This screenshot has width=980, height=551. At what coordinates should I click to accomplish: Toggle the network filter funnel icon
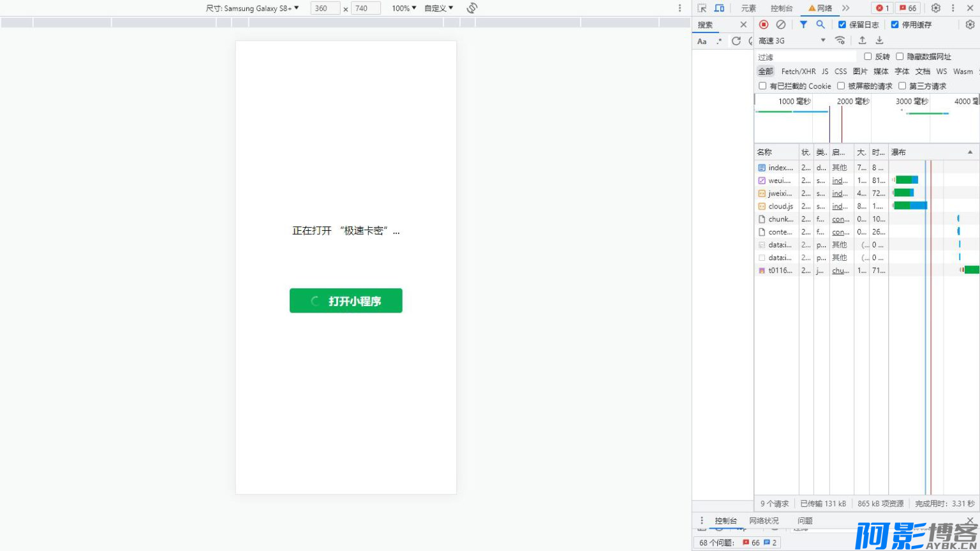coord(803,24)
